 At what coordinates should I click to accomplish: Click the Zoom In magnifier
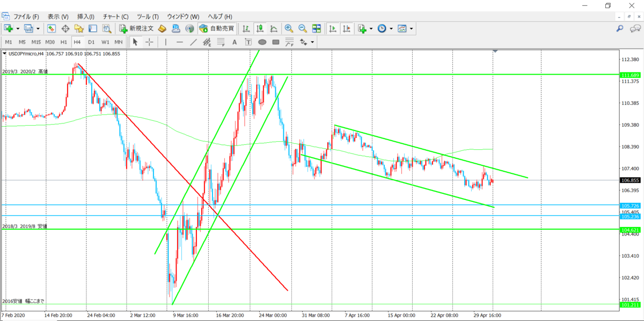point(289,28)
